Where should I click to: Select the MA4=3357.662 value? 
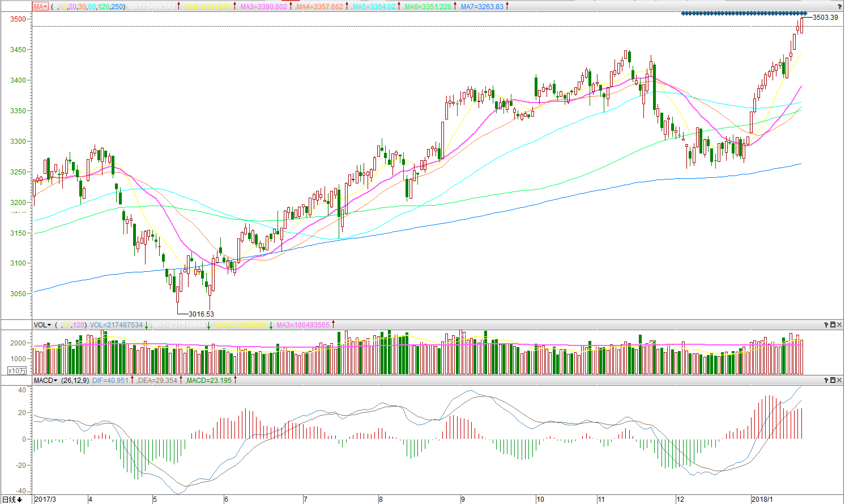click(319, 7)
